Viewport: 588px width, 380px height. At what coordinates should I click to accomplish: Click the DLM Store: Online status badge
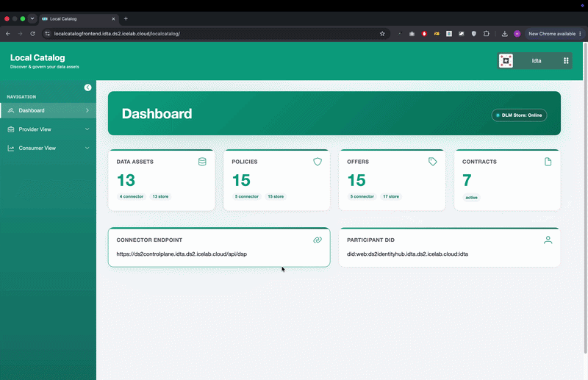(x=519, y=115)
